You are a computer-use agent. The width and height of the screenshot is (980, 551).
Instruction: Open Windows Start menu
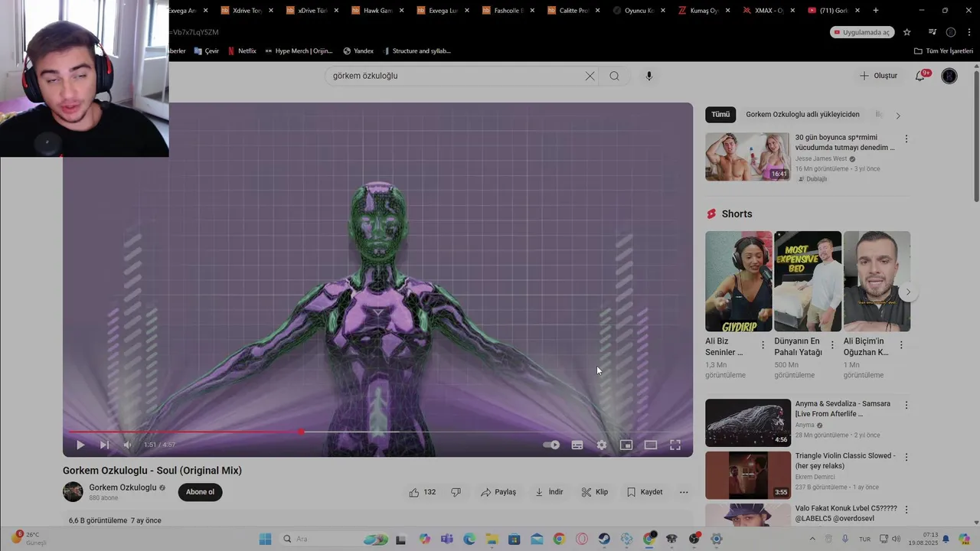(265, 539)
